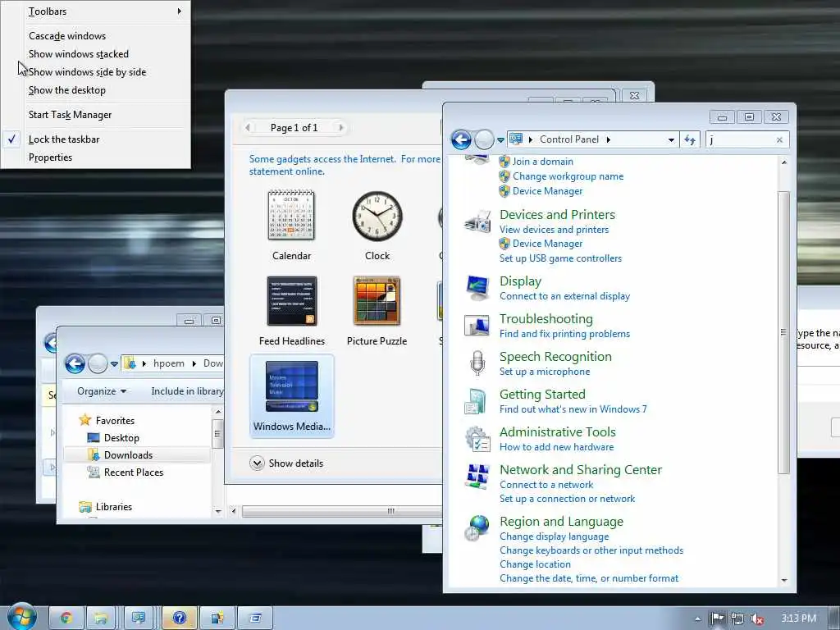Open Change workgroup name link

568,176
